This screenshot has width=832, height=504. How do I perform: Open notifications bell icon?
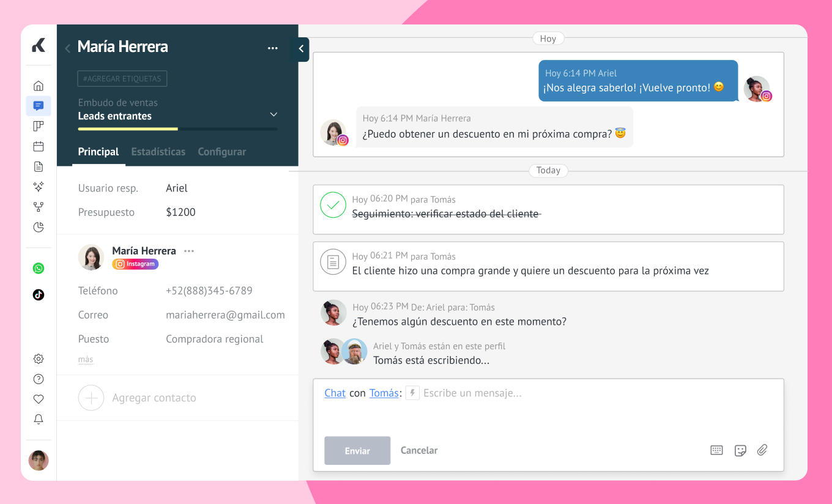tap(39, 419)
